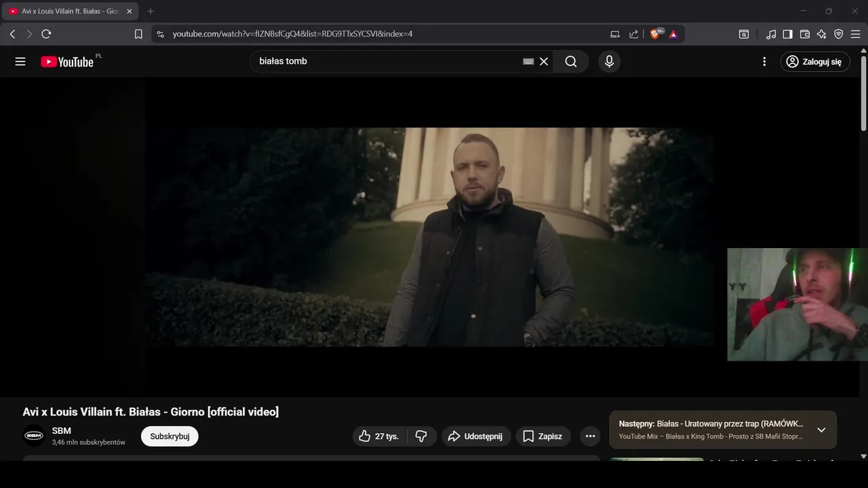Go back with the browser back arrow
This screenshot has width=868, height=488.
click(12, 34)
